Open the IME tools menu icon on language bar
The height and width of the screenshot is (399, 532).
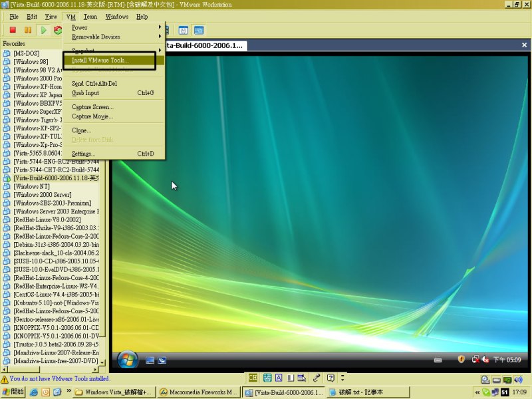click(x=301, y=378)
